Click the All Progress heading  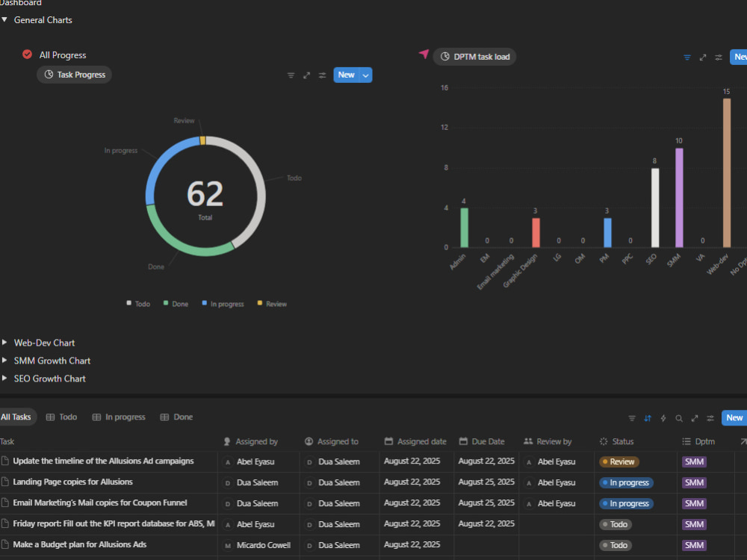click(x=63, y=55)
